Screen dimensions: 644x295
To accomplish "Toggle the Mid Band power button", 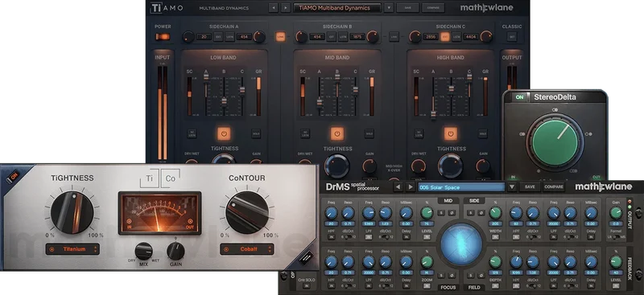I will click(x=337, y=133).
